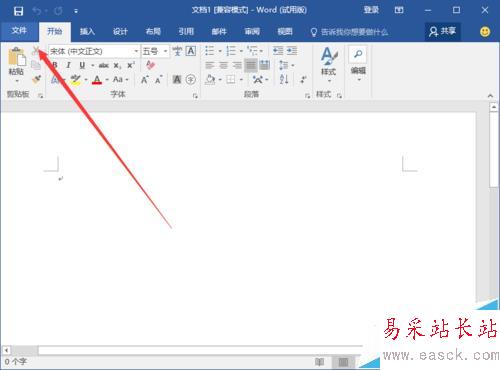Screen dimensions: 500x370
Task: Open the underline style dropdown arrow
Action: coord(92,65)
